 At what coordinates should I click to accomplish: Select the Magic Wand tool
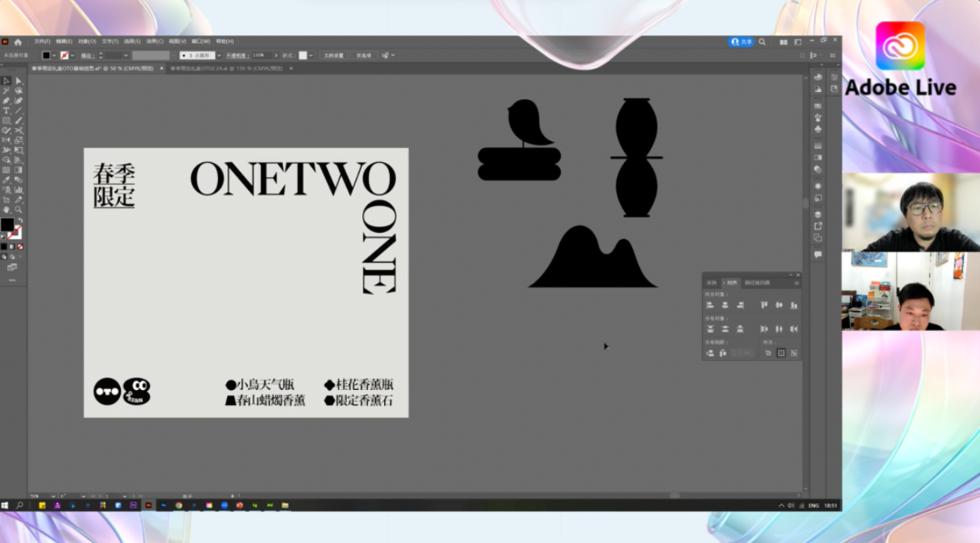6,90
